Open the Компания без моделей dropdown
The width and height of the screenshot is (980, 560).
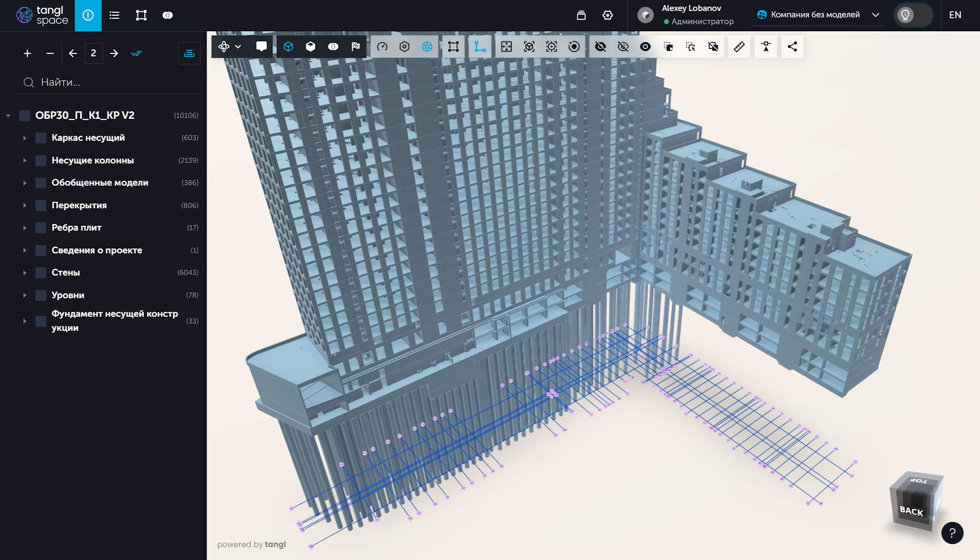pos(818,15)
